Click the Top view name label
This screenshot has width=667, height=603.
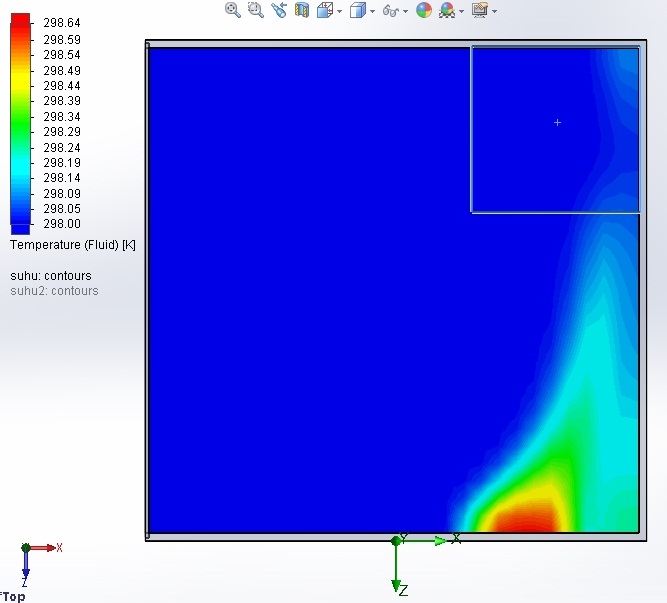tap(13, 597)
